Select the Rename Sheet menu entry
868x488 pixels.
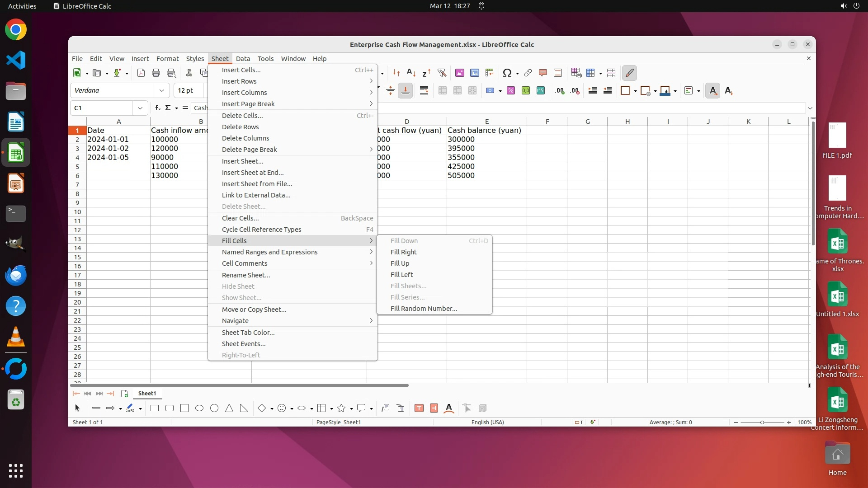coord(246,275)
